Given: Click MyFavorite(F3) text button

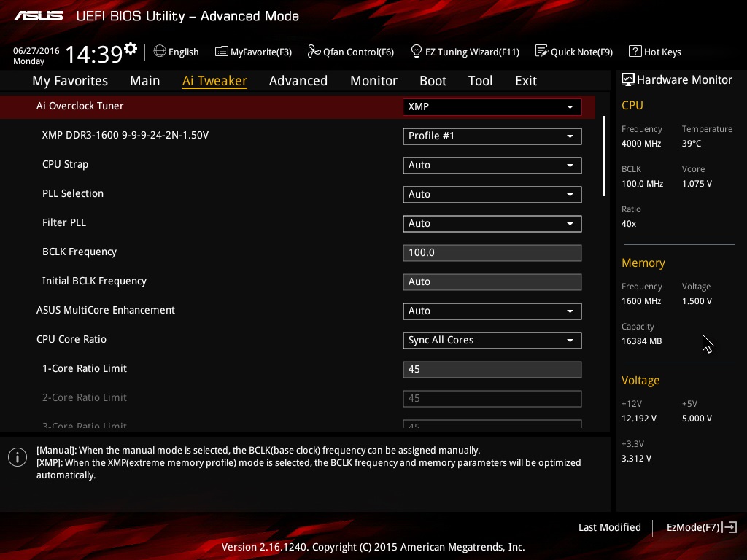Looking at the screenshot, I should click(261, 52).
